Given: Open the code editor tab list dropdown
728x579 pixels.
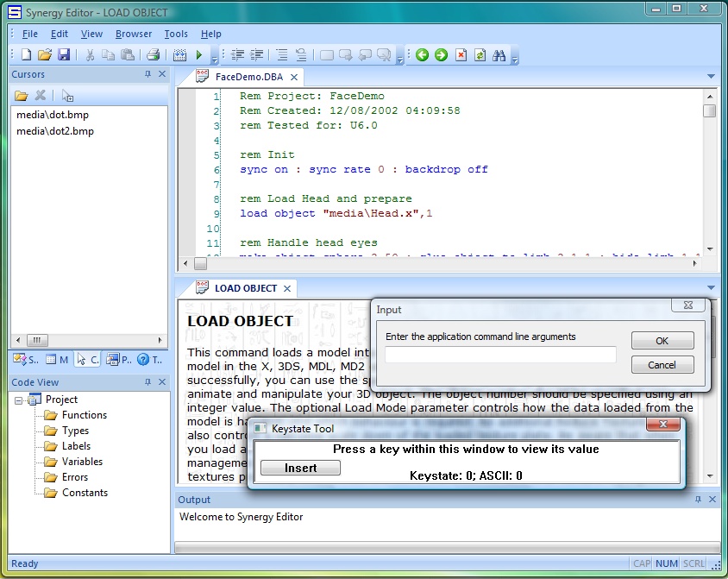Looking at the screenshot, I should point(711,76).
